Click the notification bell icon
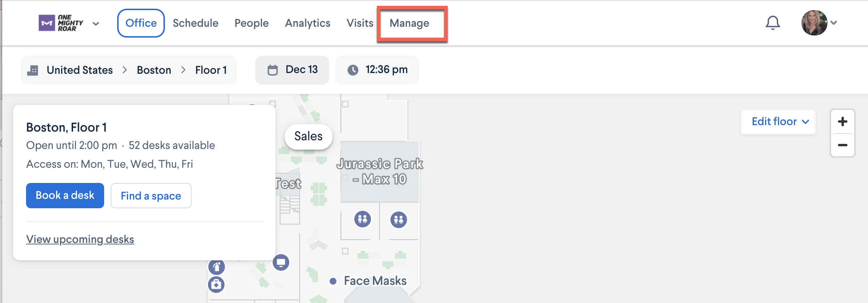The image size is (868, 303). [x=773, y=23]
